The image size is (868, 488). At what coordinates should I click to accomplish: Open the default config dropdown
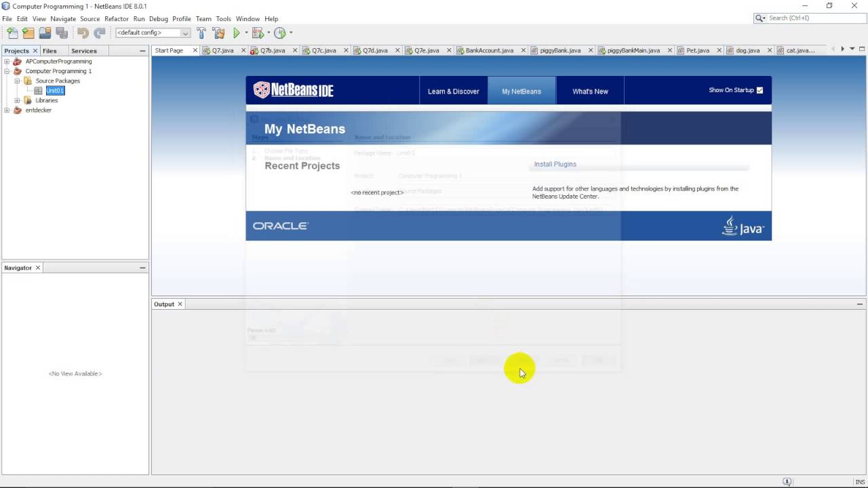pyautogui.click(x=185, y=33)
